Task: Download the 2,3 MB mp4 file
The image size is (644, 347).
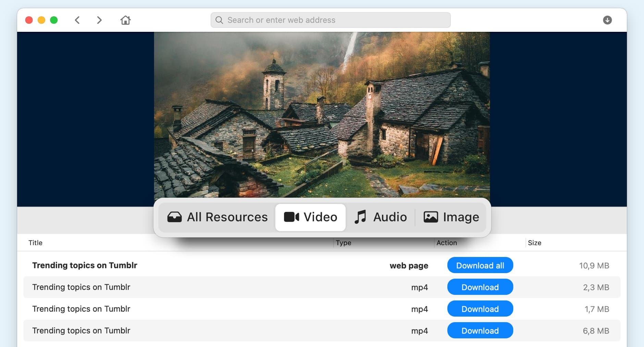Action: click(x=480, y=287)
